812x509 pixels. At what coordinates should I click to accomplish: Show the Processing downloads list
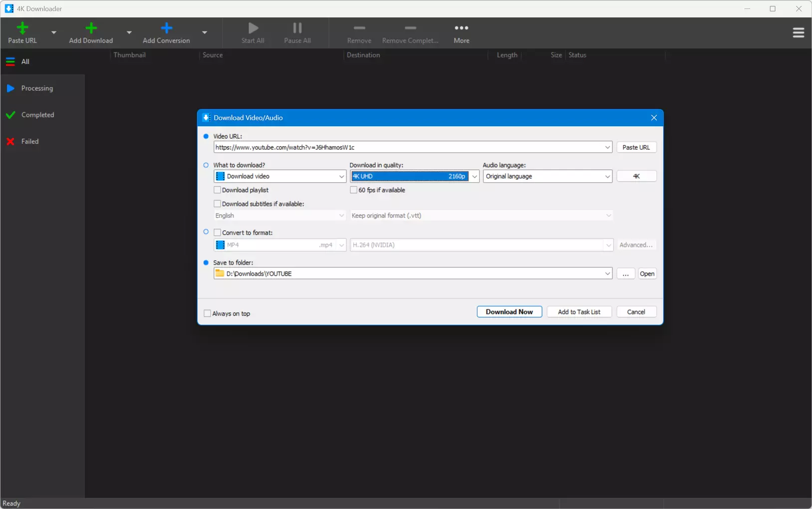[x=36, y=88]
